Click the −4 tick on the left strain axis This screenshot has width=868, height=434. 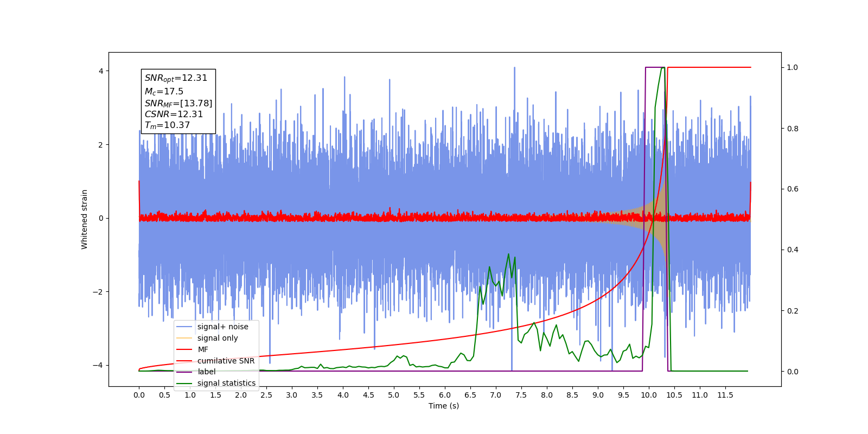pos(99,365)
